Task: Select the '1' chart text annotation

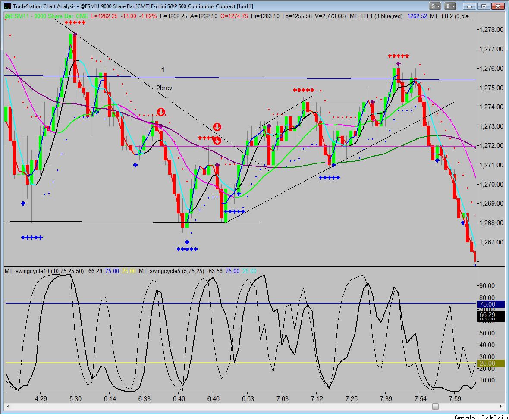Action: click(163, 70)
